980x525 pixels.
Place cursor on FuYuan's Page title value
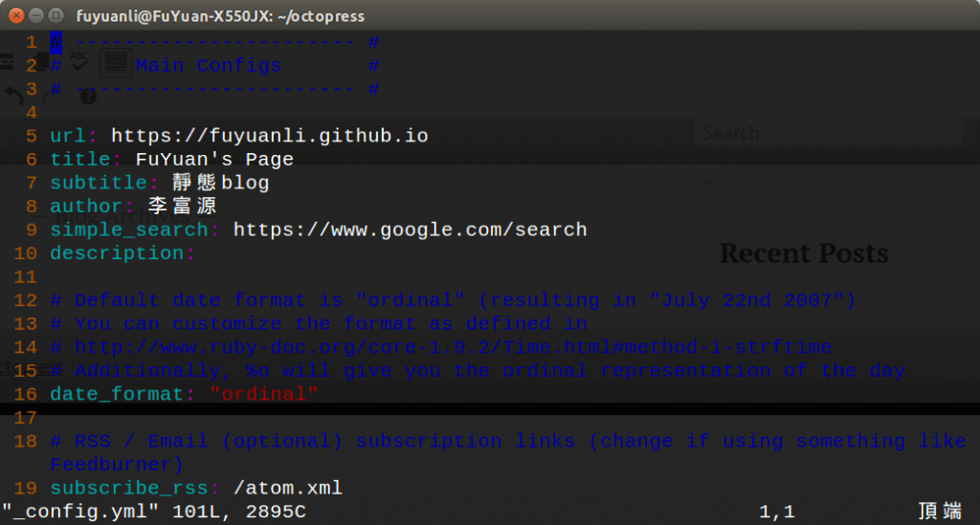point(214,160)
